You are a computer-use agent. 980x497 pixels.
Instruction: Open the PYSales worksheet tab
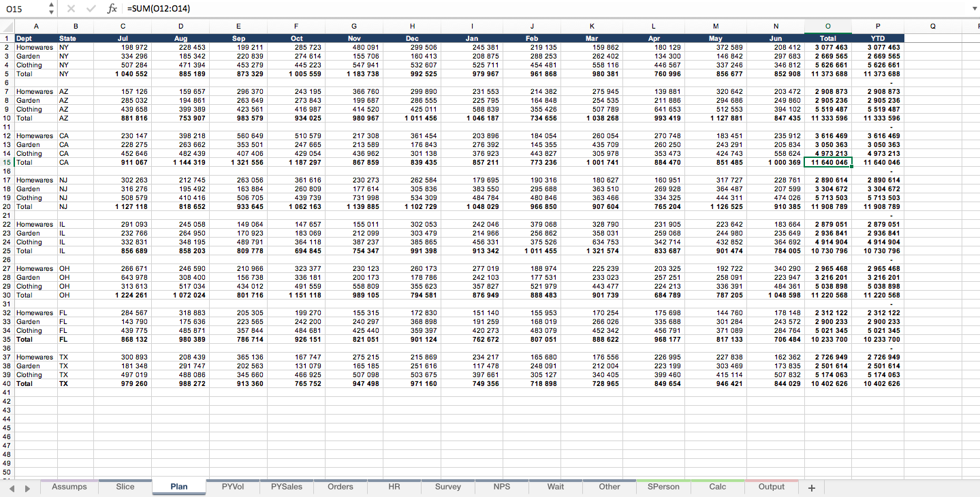coord(285,487)
